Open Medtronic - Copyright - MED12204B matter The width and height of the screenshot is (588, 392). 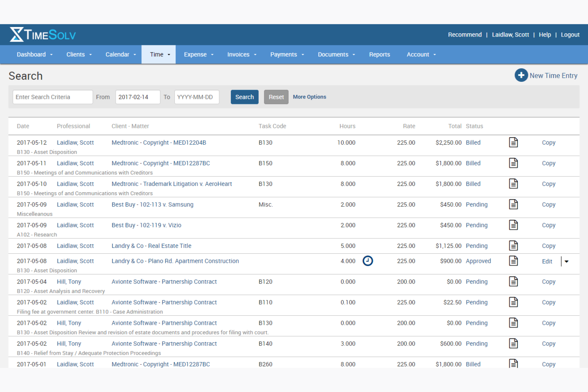[x=159, y=143]
